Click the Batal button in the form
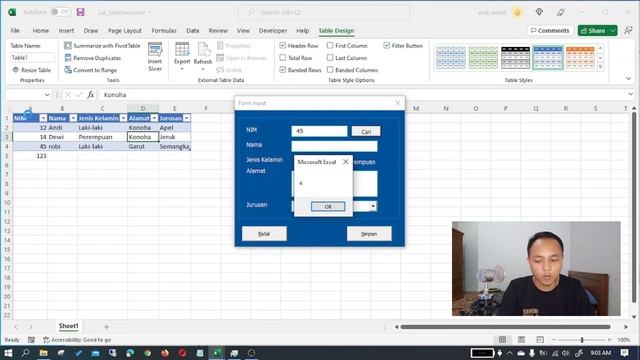640x360 pixels. [264, 234]
